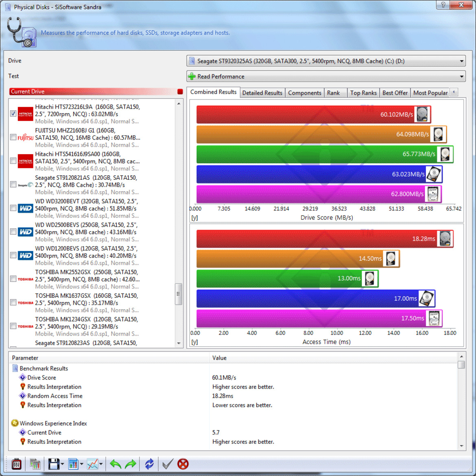476x476 pixels.
Task: Check the WD WD3200BEVT checkbox
Action: click(13, 208)
